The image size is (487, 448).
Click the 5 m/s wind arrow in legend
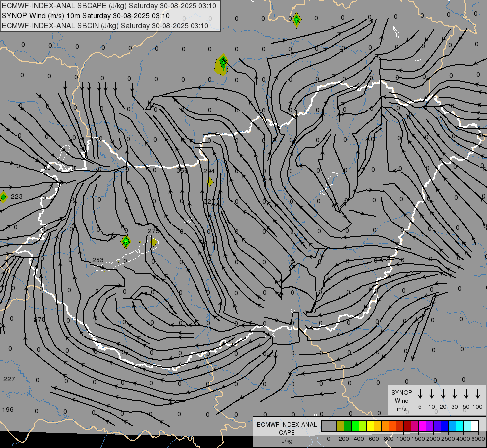click(420, 394)
